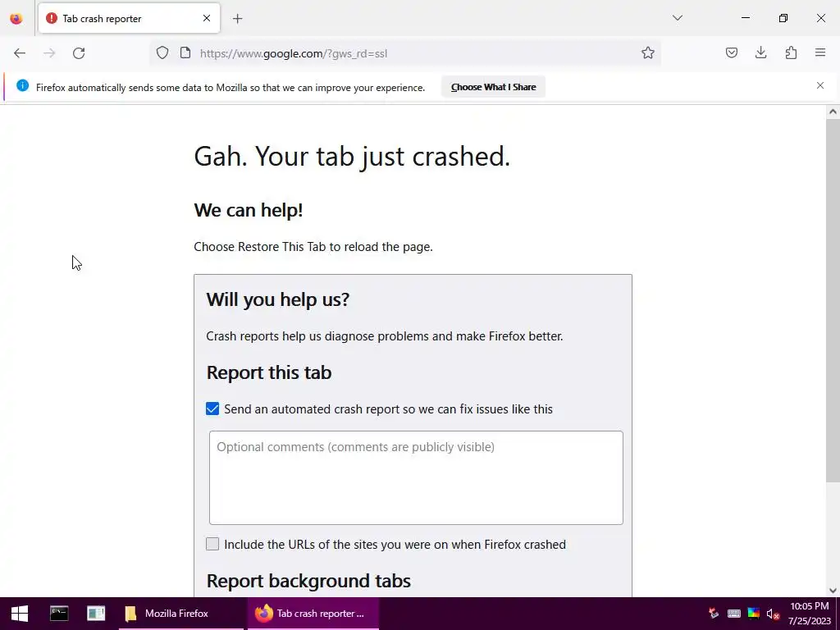Image resolution: width=840 pixels, height=630 pixels.
Task: Click the vertical scrollbar thumb
Action: tap(833, 300)
